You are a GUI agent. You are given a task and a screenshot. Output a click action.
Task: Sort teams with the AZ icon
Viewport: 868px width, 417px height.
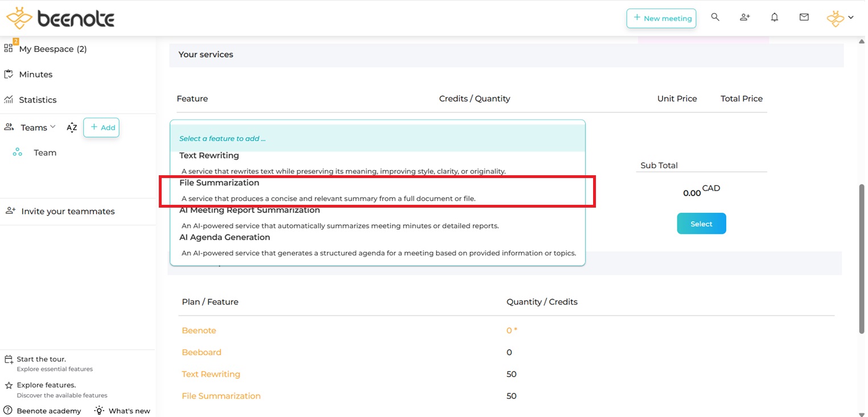[x=72, y=127]
